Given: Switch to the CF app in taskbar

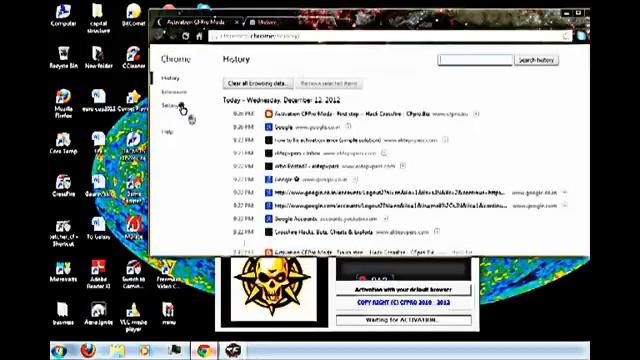Looking at the screenshot, I should (x=233, y=351).
